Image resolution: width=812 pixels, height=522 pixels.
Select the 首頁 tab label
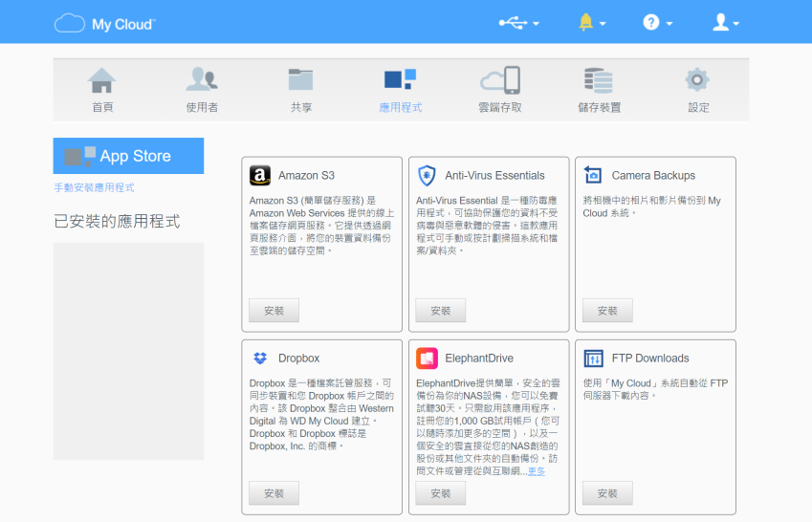coord(102,107)
